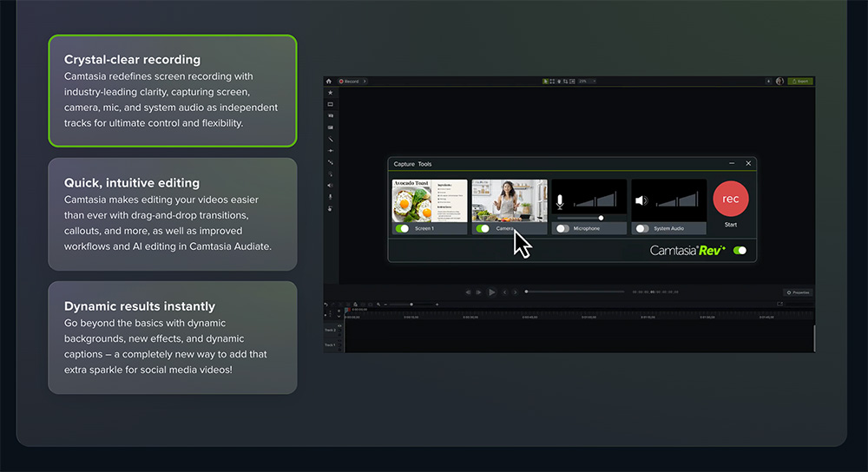Click the green Export button

pyautogui.click(x=800, y=82)
